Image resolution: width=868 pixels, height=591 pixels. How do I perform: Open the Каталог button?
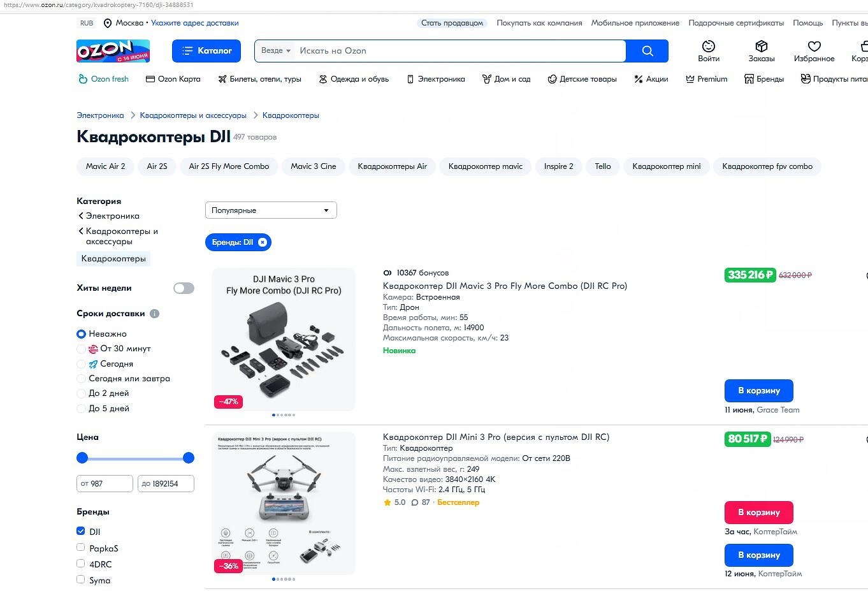click(x=206, y=51)
